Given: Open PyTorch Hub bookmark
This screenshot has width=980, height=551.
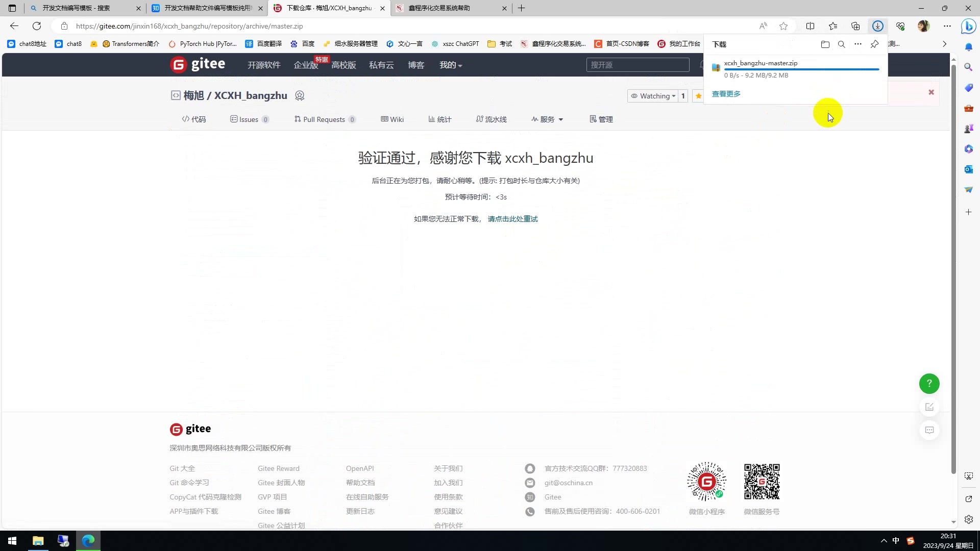Looking at the screenshot, I should coord(203,44).
